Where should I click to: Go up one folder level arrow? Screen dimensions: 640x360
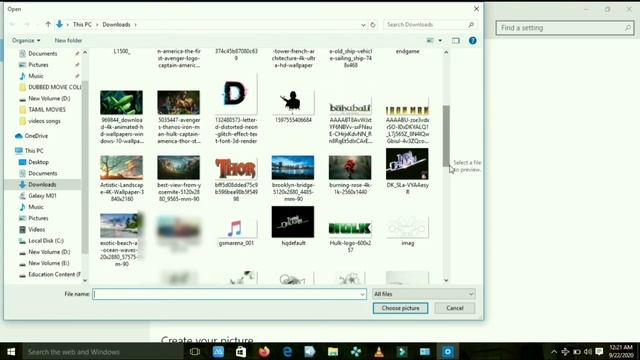coord(48,24)
